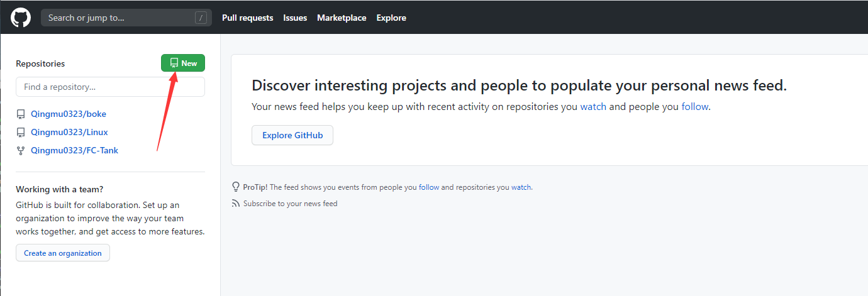Focus the 'Find a repository...' field
Screen dimensions: 868x296
(x=110, y=87)
